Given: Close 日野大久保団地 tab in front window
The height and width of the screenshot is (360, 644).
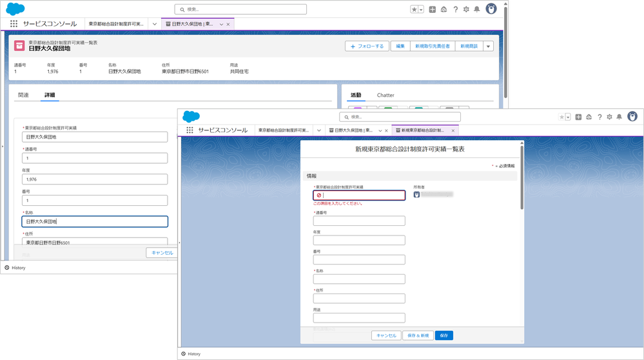Looking at the screenshot, I should [387, 131].
